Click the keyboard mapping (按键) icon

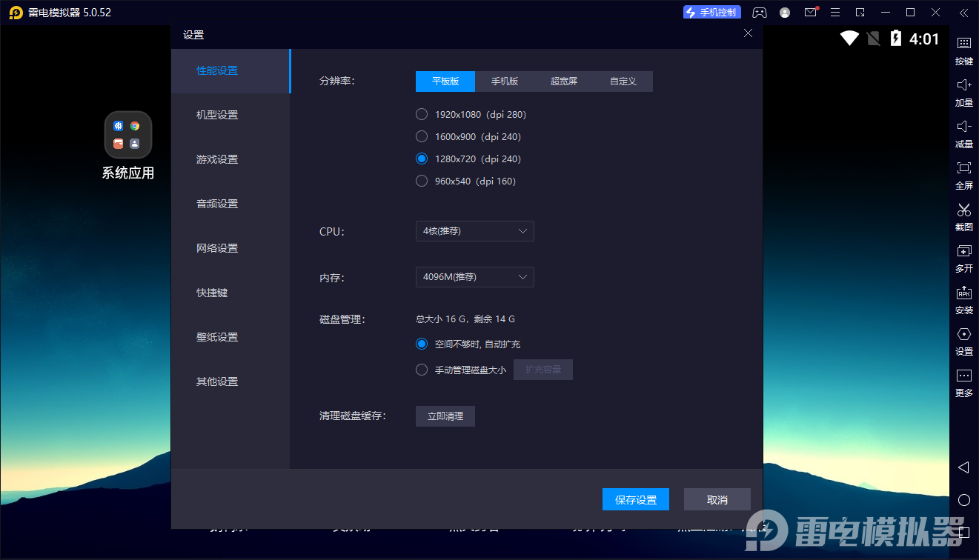point(963,44)
